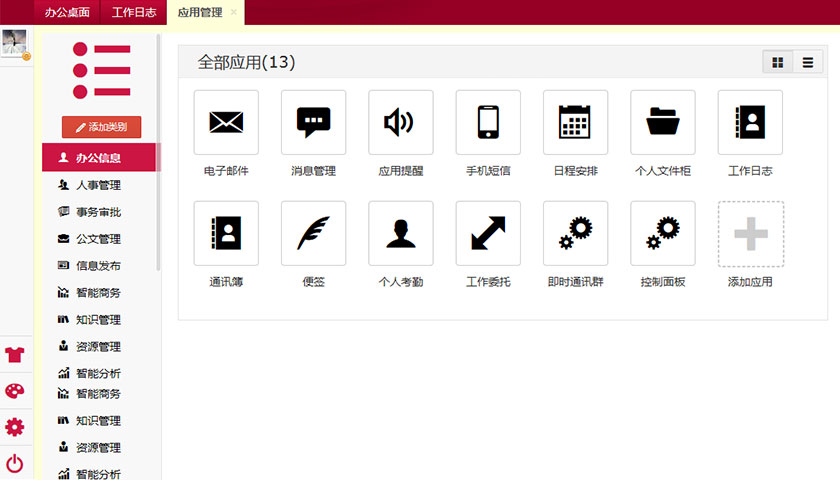Select 办公信息 category in sidebar

click(x=99, y=158)
